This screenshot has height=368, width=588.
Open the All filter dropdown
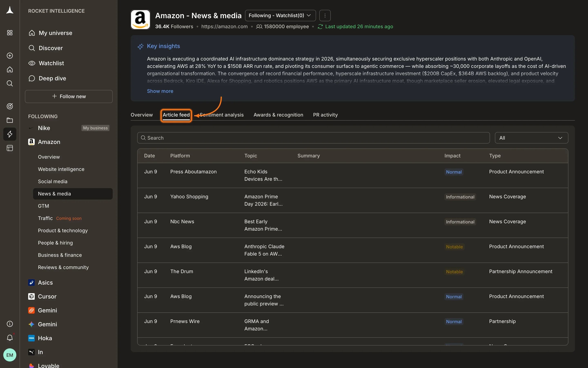pos(531,138)
